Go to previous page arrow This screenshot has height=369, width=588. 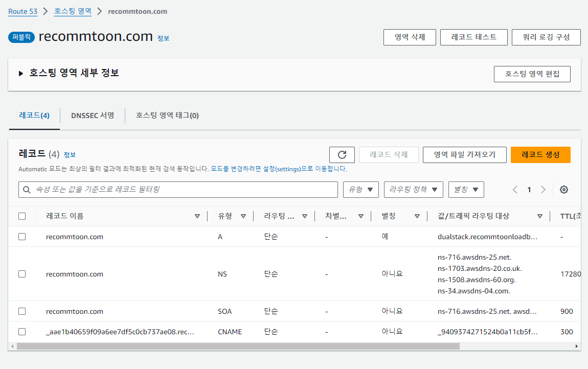[x=515, y=190]
